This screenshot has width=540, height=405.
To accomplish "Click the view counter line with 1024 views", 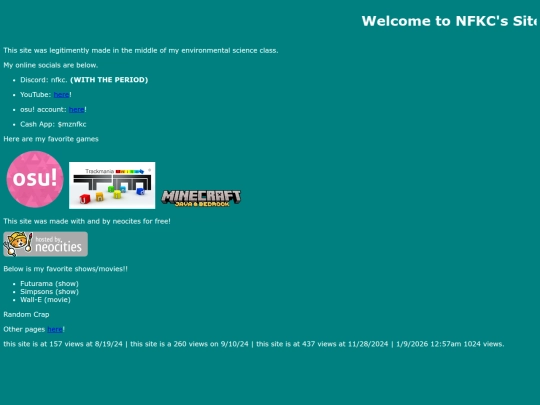I will click(x=254, y=344).
